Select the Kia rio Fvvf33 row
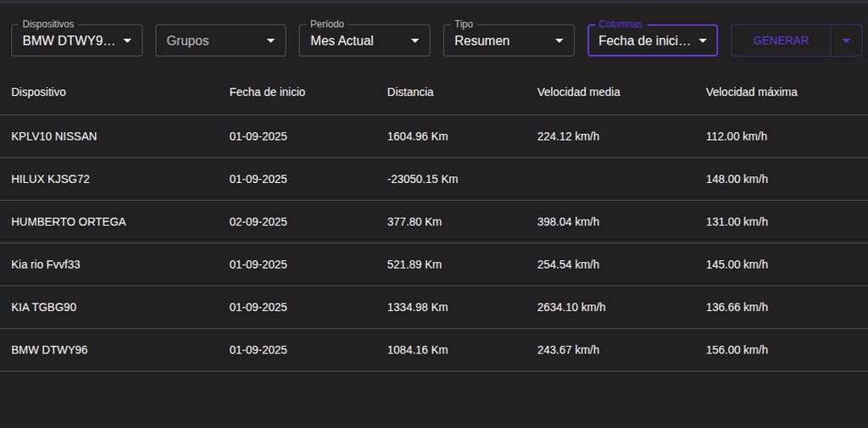The width and height of the screenshot is (868, 428). click(46, 265)
